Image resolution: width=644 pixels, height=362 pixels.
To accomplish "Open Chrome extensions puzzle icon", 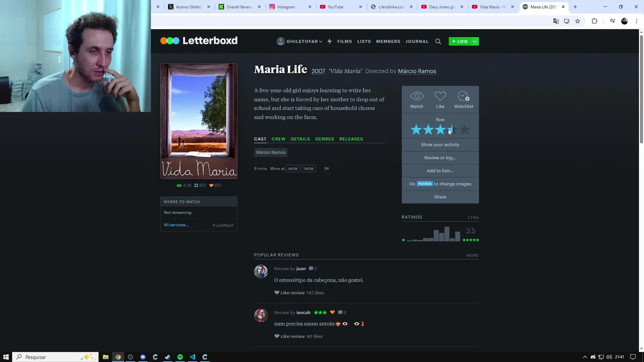I will tap(594, 21).
